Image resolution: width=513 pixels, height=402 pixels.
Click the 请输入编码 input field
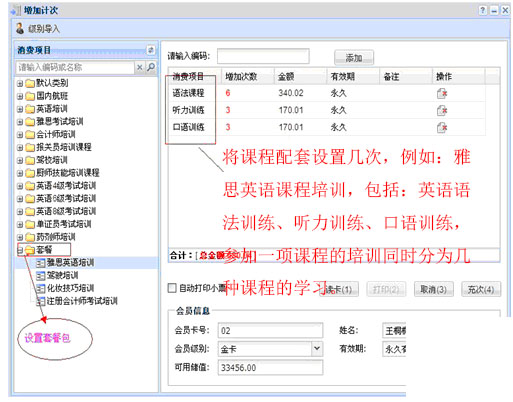click(x=263, y=56)
